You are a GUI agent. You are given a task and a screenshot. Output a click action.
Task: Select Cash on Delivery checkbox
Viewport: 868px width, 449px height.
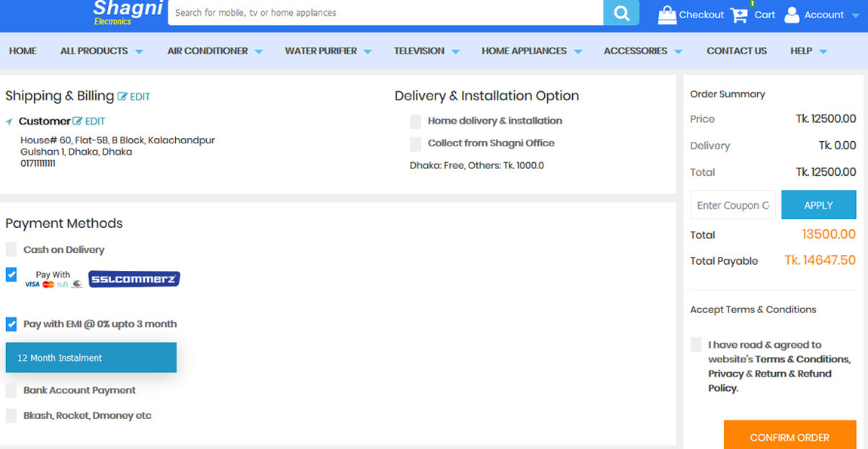tap(11, 250)
